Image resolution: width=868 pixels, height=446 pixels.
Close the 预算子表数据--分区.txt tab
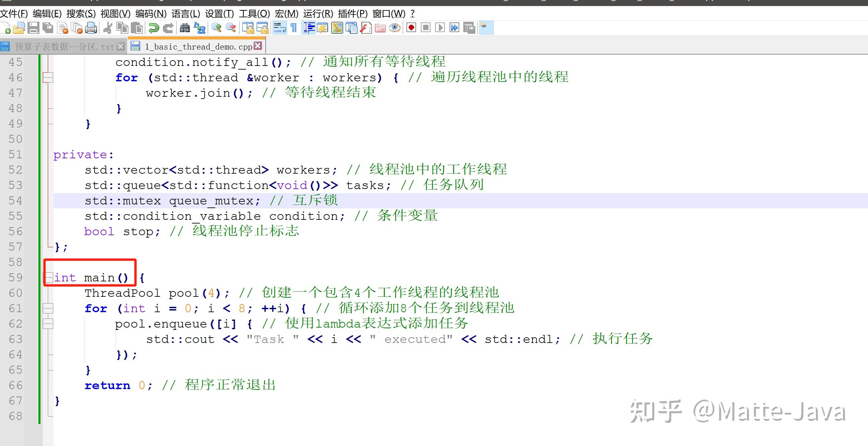[x=121, y=46]
